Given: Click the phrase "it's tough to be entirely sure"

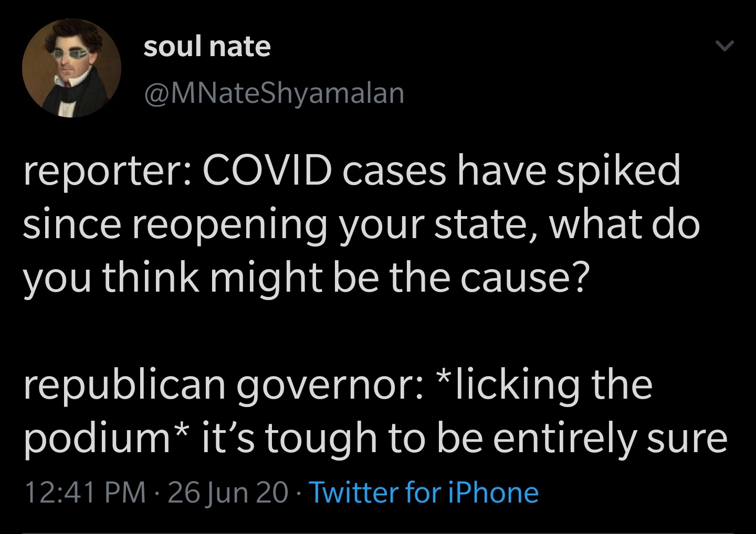Looking at the screenshot, I should (x=465, y=437).
